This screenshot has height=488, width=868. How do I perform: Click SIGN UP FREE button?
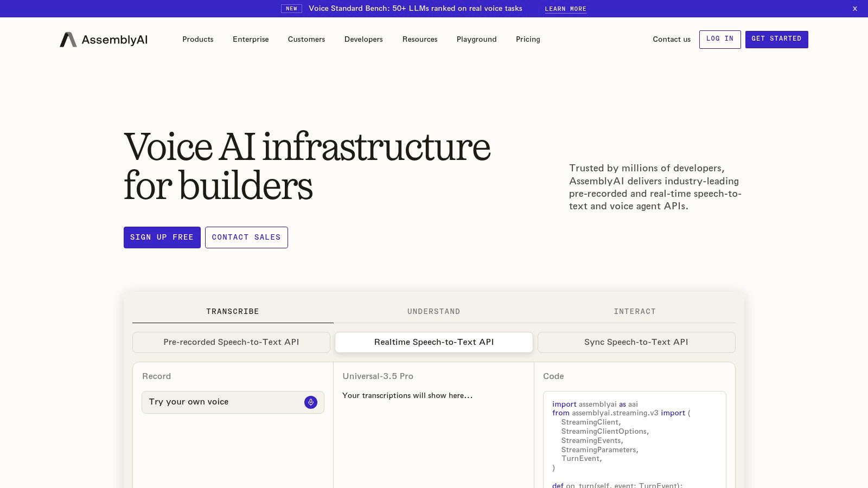(x=162, y=237)
